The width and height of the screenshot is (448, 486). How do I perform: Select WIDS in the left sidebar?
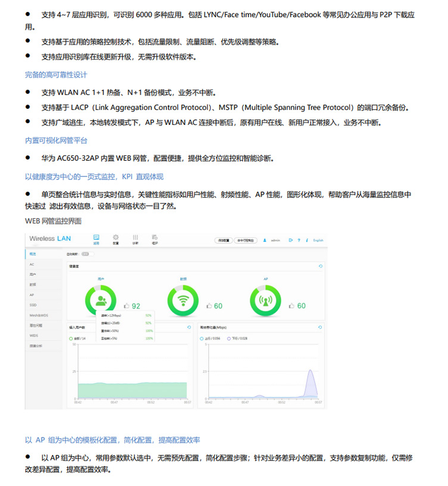[35, 335]
